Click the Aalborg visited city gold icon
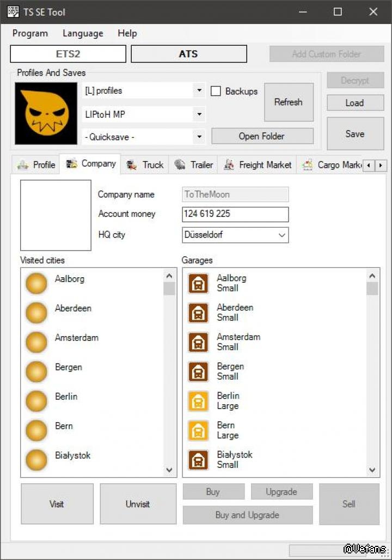The width and height of the screenshot is (392, 560). (x=36, y=283)
